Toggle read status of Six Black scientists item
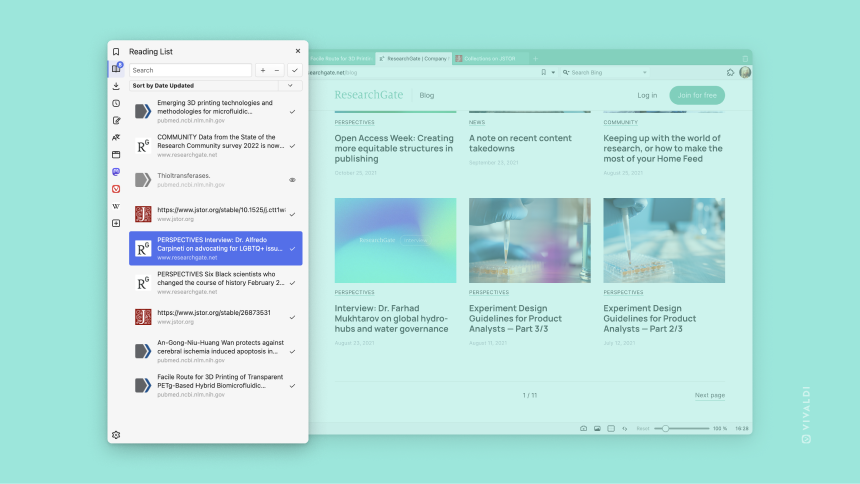 click(292, 283)
